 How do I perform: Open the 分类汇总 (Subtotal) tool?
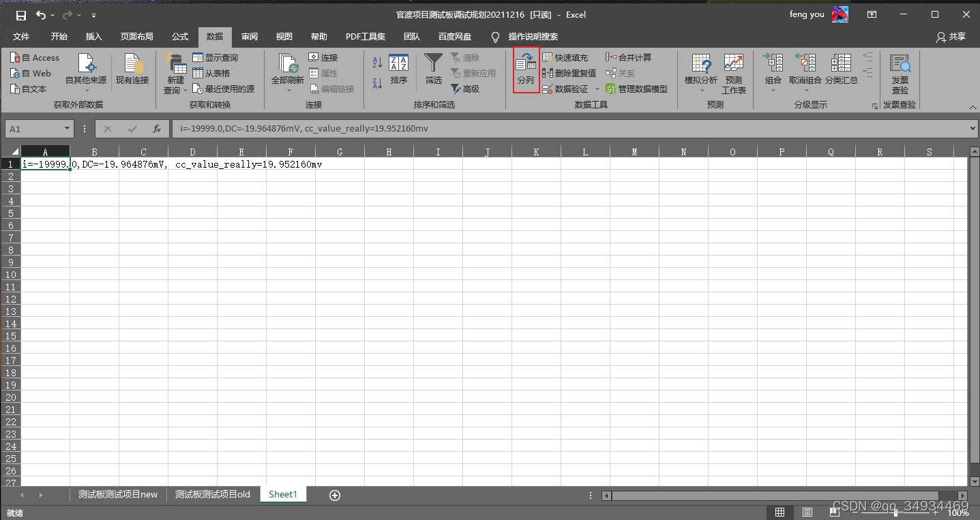841,70
